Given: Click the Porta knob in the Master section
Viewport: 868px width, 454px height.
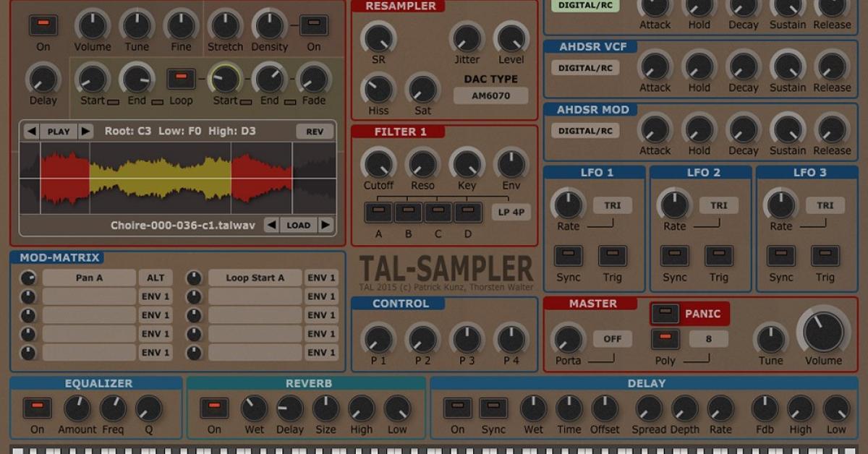Looking at the screenshot, I should 567,338.
